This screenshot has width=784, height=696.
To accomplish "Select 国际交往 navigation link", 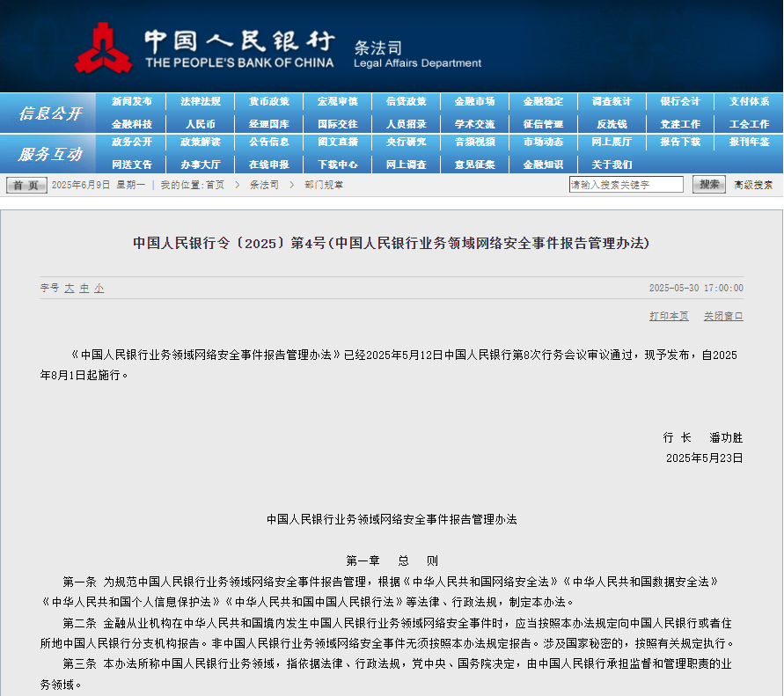I will pos(338,124).
